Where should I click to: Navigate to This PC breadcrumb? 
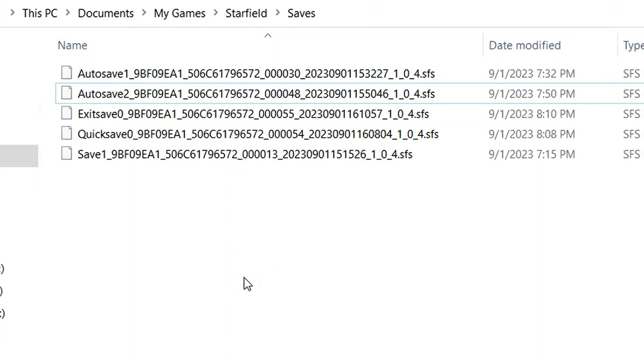coord(40,13)
